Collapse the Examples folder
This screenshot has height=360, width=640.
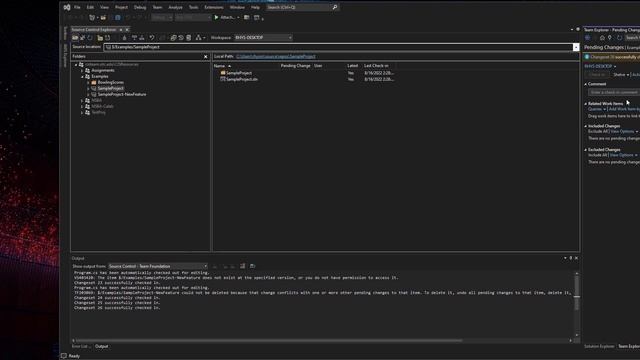pos(82,76)
